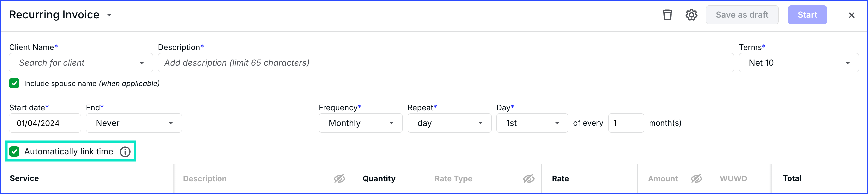Image resolution: width=868 pixels, height=194 pixels.
Task: Change the Frequency Monthly dropdown
Action: (x=360, y=123)
